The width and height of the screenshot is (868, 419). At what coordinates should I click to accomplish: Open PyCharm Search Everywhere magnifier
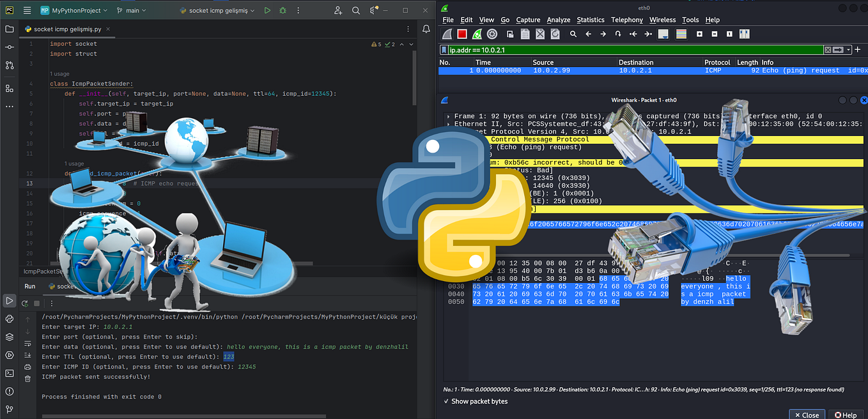356,10
